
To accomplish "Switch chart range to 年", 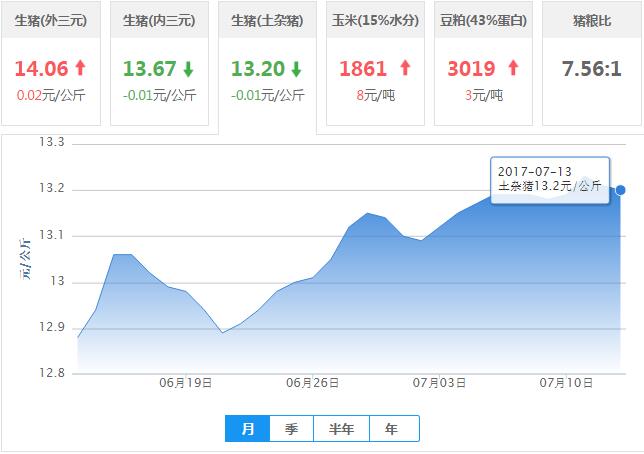I will coord(394,429).
